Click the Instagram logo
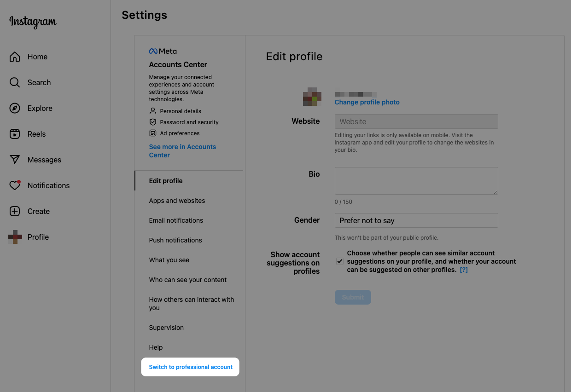The width and height of the screenshot is (571, 392). (x=33, y=22)
